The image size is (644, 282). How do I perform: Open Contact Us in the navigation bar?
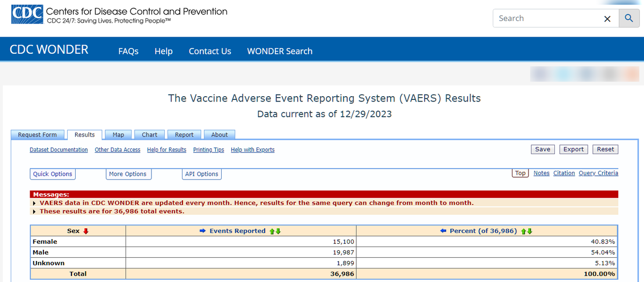click(210, 51)
